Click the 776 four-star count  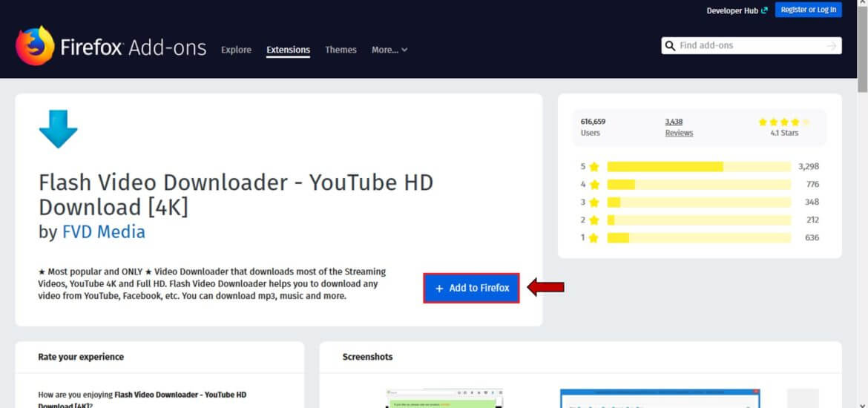point(812,185)
